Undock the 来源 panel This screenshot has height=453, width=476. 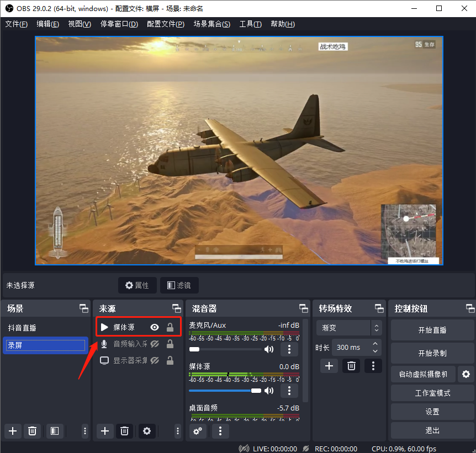click(x=176, y=308)
